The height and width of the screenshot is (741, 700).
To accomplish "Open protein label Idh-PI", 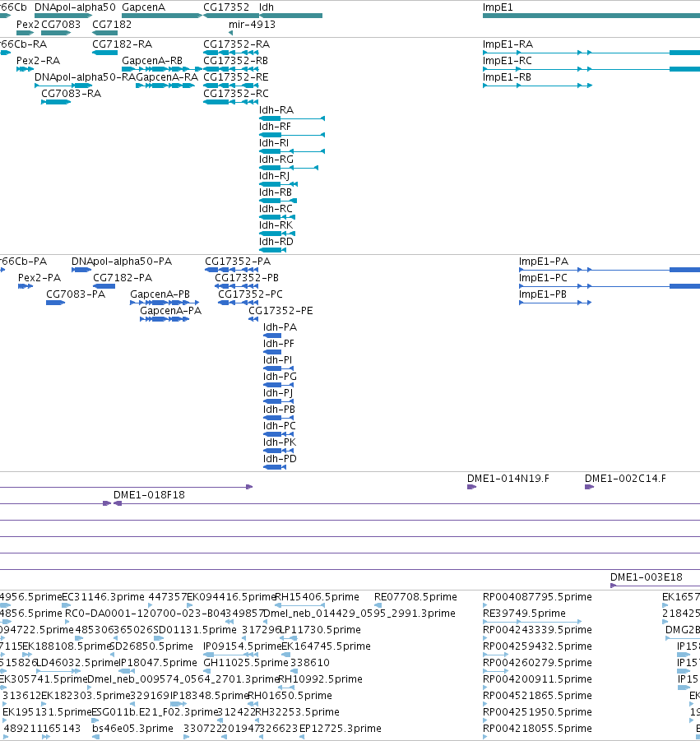I will pos(277,360).
